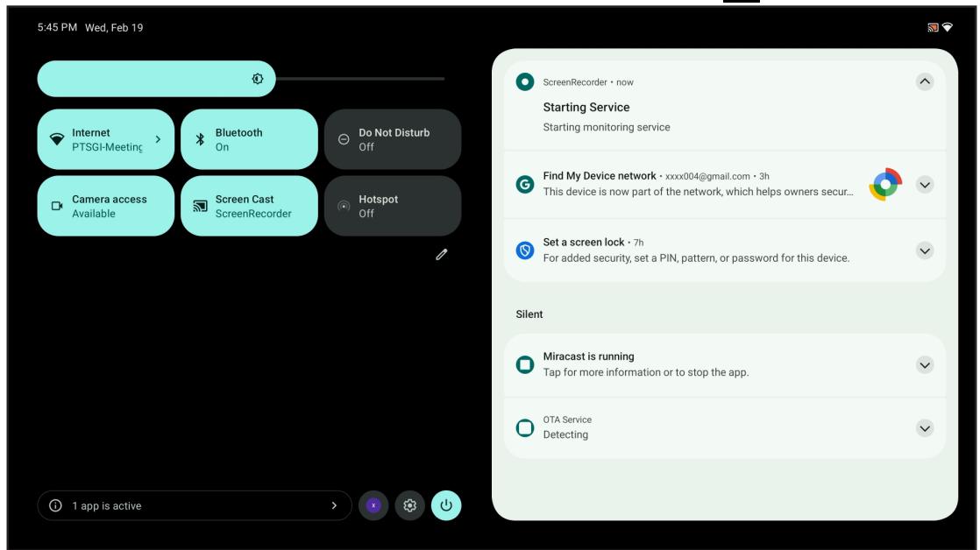Open '1 app is active' details

[195, 505]
